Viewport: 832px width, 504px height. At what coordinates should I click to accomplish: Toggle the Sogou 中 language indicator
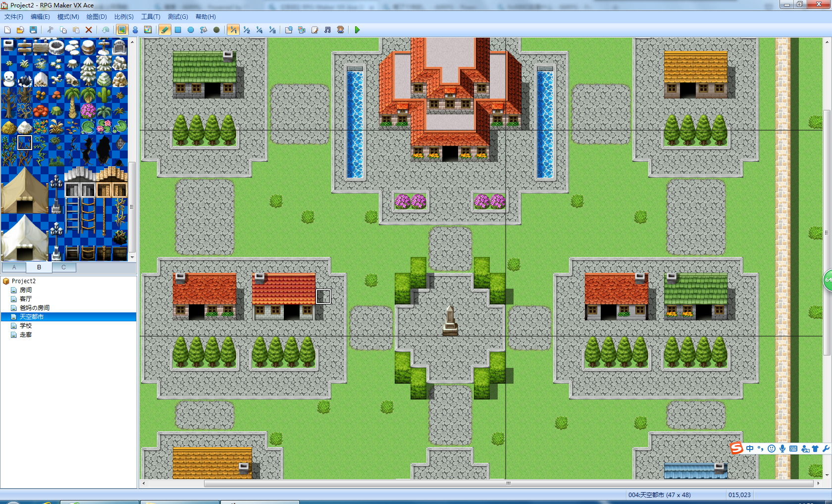[x=750, y=449]
